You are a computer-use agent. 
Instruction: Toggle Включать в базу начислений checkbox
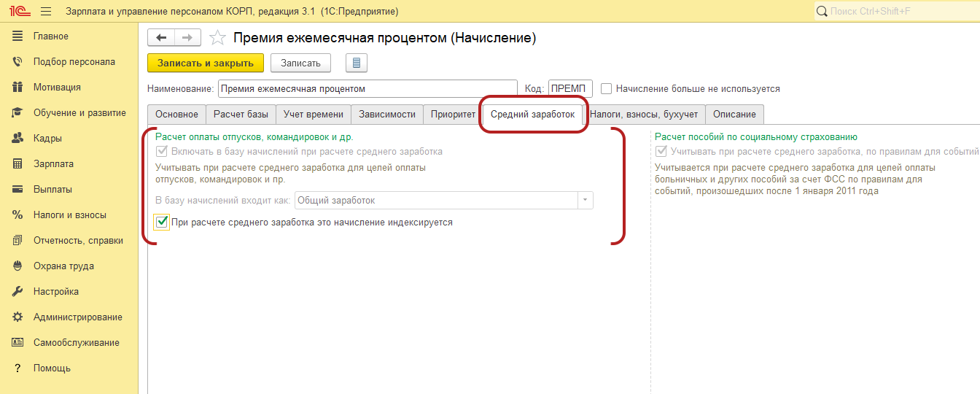pos(162,152)
